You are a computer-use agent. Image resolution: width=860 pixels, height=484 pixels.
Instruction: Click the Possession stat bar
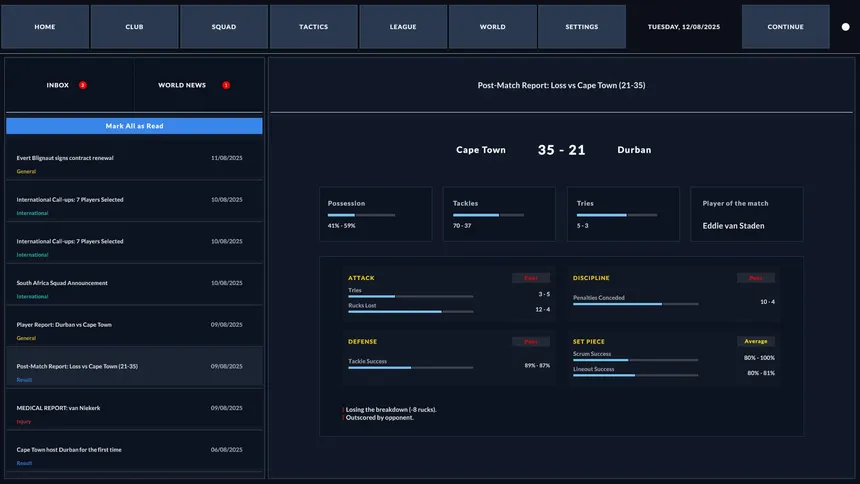[x=361, y=215]
